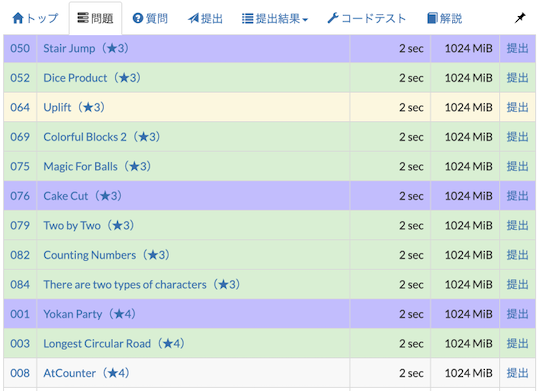Image resolution: width=540 pixels, height=391 pixels.
Task: Click 提出 in the AtCounter row
Action: point(517,373)
